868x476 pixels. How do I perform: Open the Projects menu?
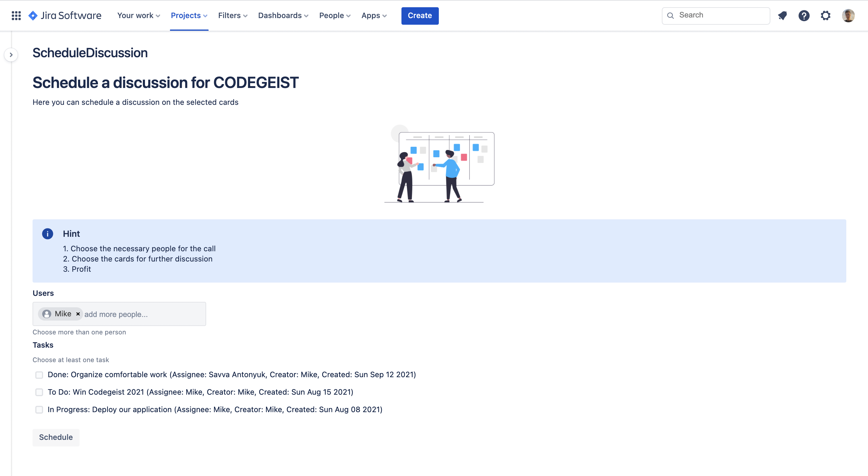[189, 15]
